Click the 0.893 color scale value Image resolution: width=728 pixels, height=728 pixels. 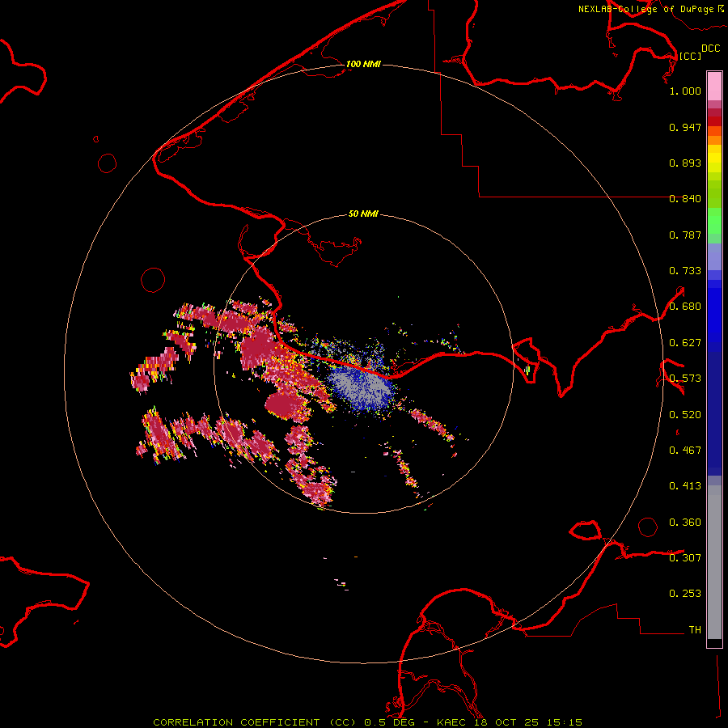(685, 163)
